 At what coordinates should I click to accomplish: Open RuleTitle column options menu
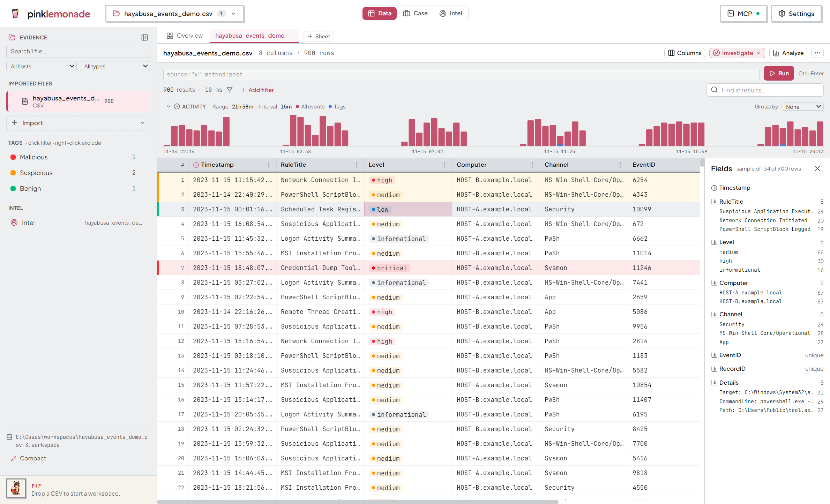pyautogui.click(x=356, y=165)
